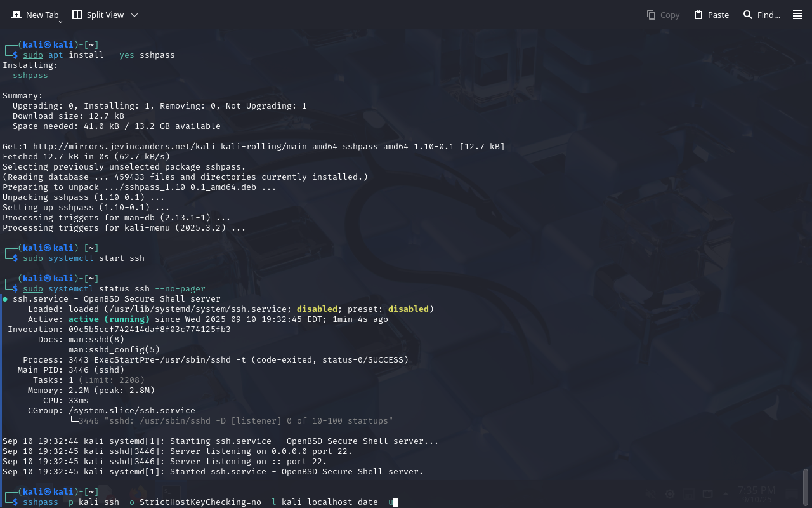Click the 'sudo apt install --yes sshpass' command
The image size is (812, 508).
pos(98,55)
